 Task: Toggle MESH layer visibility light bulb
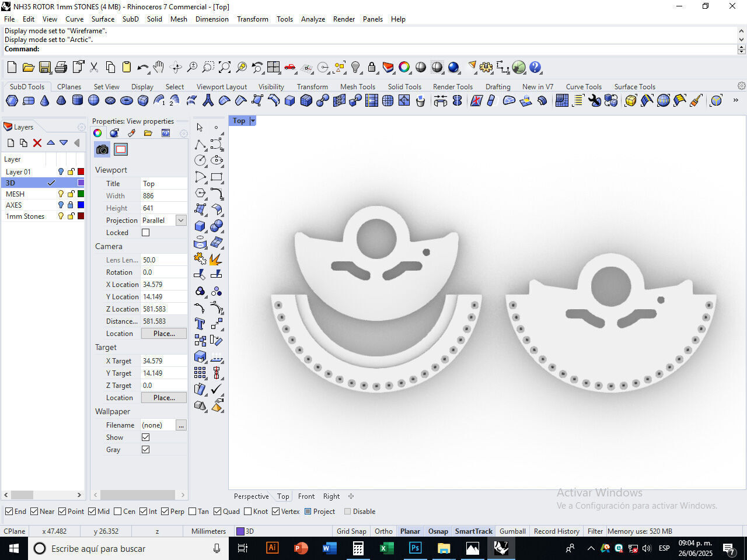coord(60,194)
